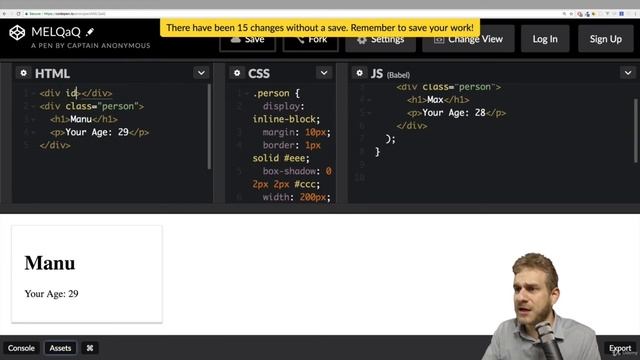This screenshot has width=640, height=360.
Task: Click the Sign Up button
Action: coord(606,39)
